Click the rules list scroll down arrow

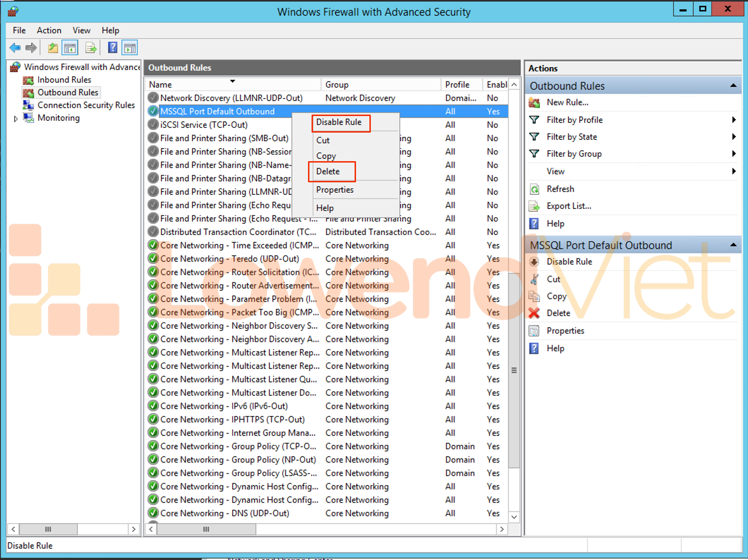514,517
